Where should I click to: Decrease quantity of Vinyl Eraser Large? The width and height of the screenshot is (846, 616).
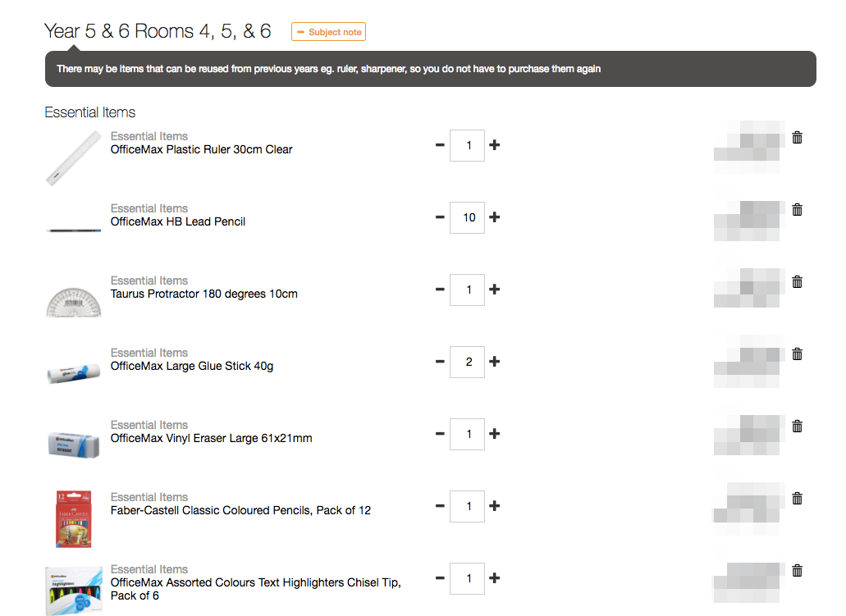click(x=440, y=434)
